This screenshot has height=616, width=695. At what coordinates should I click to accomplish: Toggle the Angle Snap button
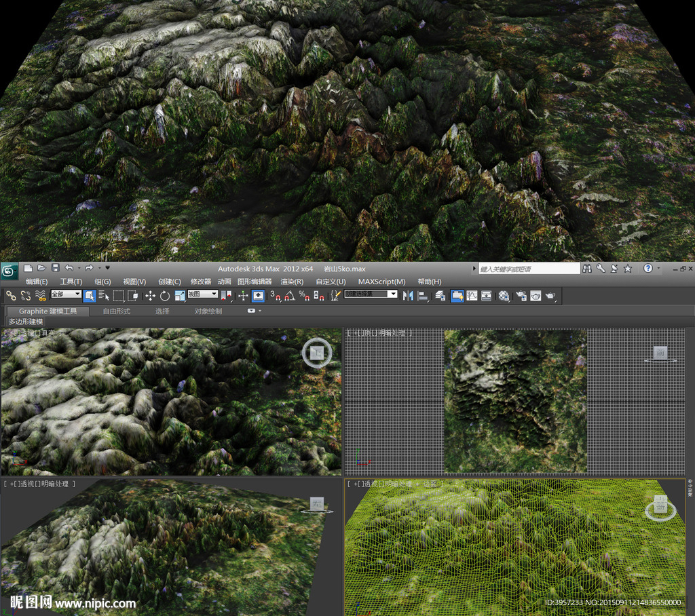[290, 296]
